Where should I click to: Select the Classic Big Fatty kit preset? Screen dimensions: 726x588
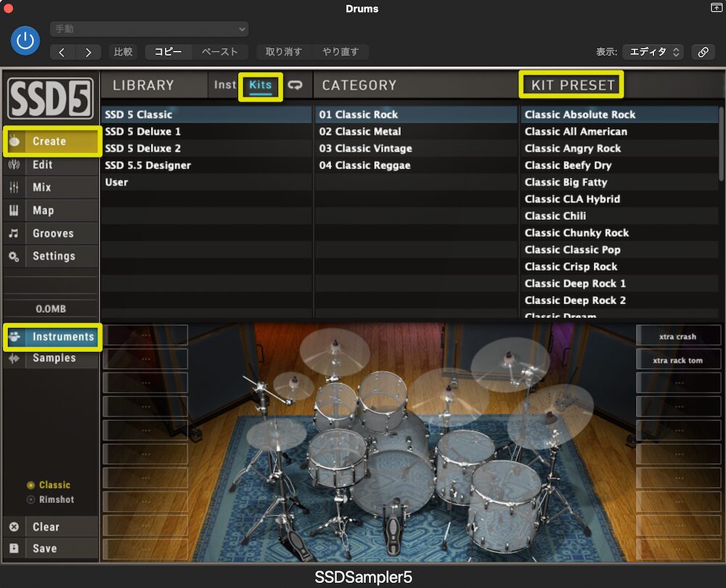pos(566,182)
